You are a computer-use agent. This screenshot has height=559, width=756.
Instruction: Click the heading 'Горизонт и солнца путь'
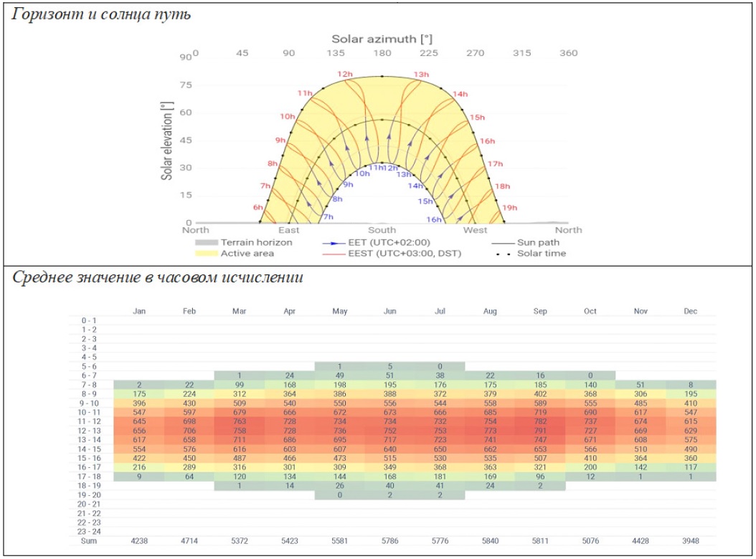coord(101,14)
